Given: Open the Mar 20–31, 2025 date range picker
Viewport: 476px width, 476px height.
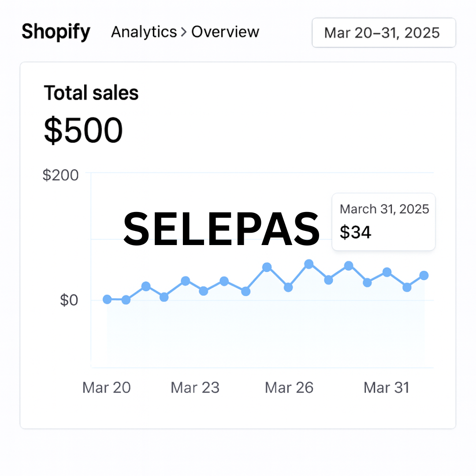Looking at the screenshot, I should click(x=384, y=33).
